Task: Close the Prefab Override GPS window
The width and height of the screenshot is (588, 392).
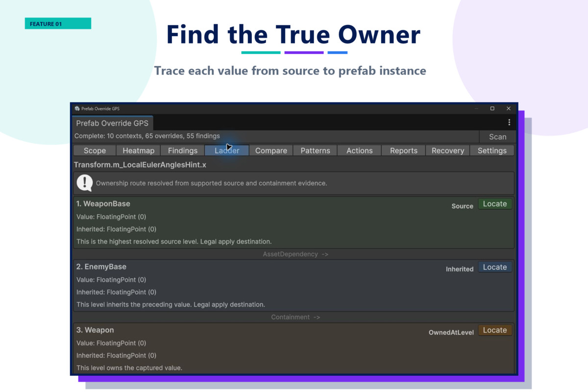Action: point(508,108)
